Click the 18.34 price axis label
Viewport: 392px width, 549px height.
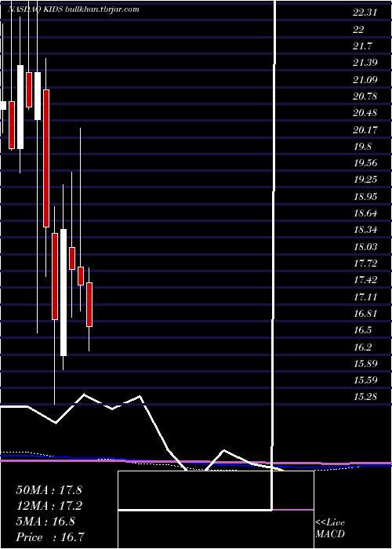[365, 230]
